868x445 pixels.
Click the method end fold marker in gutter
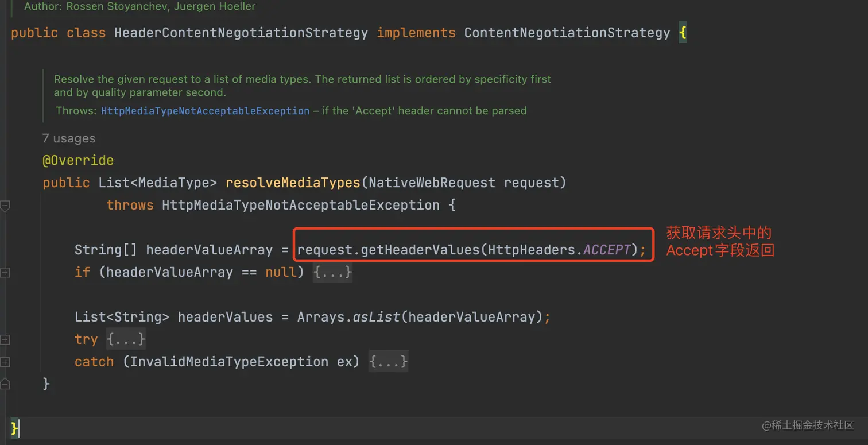5,384
